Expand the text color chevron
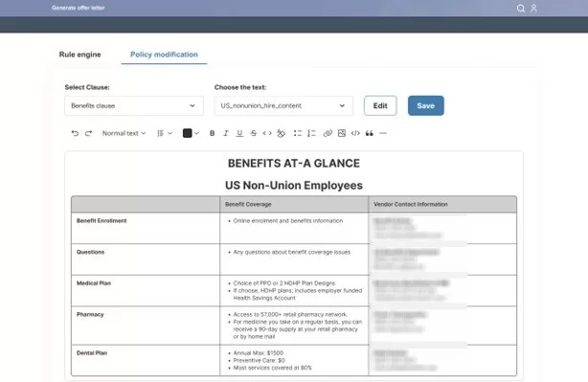The image size is (588, 382). click(x=196, y=133)
